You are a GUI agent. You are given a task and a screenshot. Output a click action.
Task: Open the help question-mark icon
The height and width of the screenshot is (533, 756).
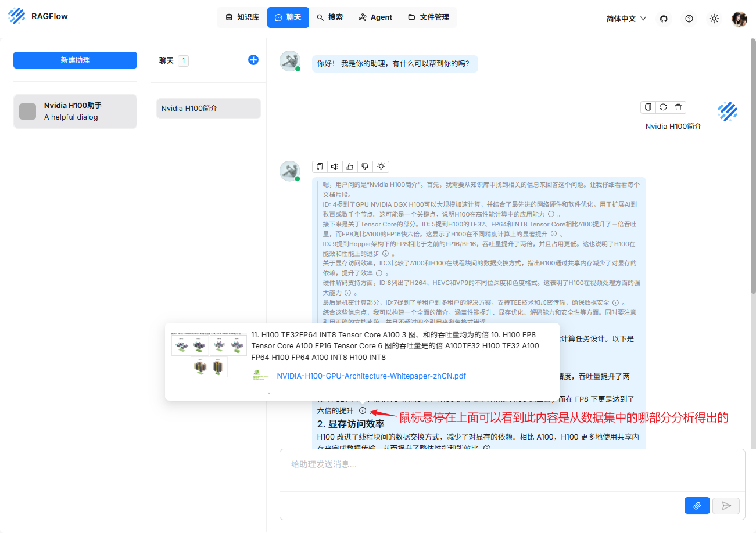tap(689, 19)
